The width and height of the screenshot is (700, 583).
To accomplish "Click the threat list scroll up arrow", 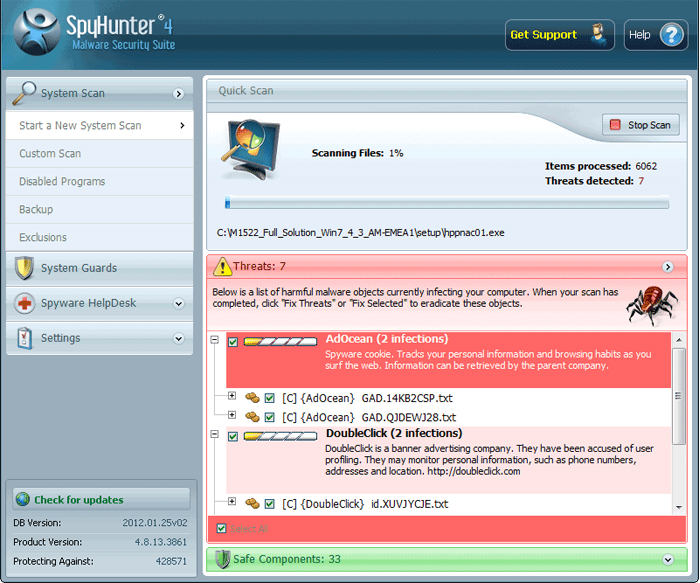I will pos(679,340).
